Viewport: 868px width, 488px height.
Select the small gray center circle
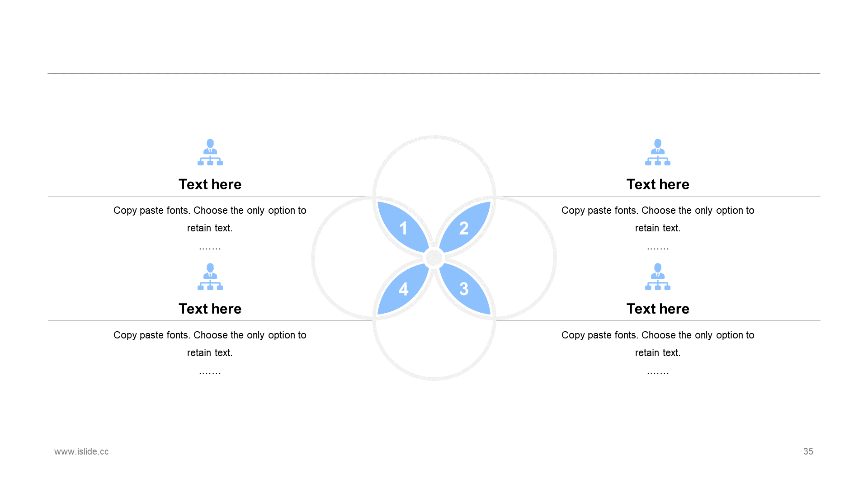[434, 258]
